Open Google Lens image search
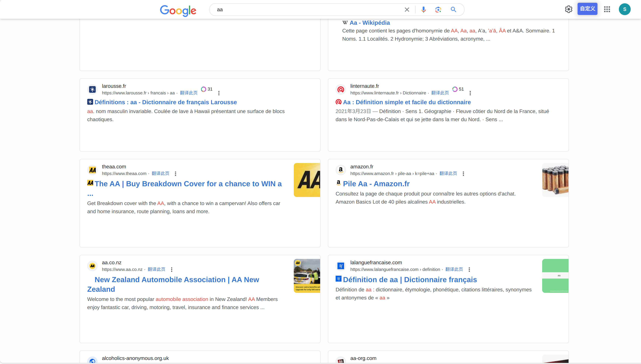641x364 pixels. tap(438, 9)
